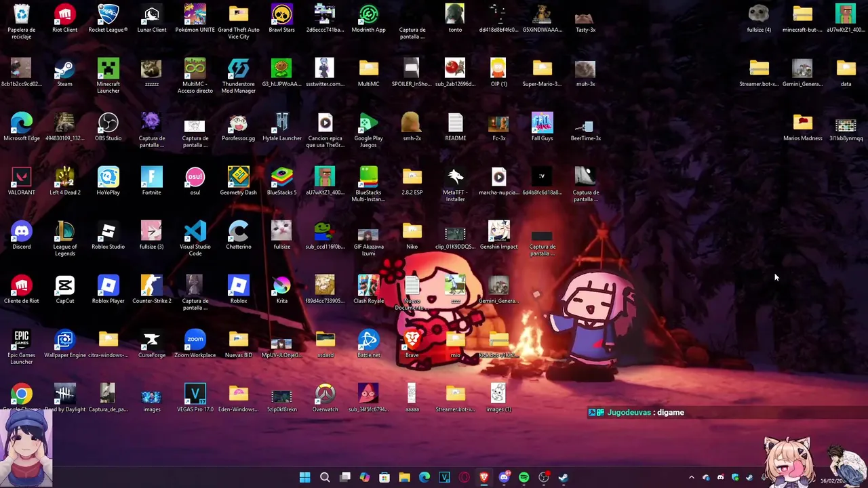Open the Krita desktop icon
Image resolution: width=868 pixels, height=488 pixels.
pos(282,289)
